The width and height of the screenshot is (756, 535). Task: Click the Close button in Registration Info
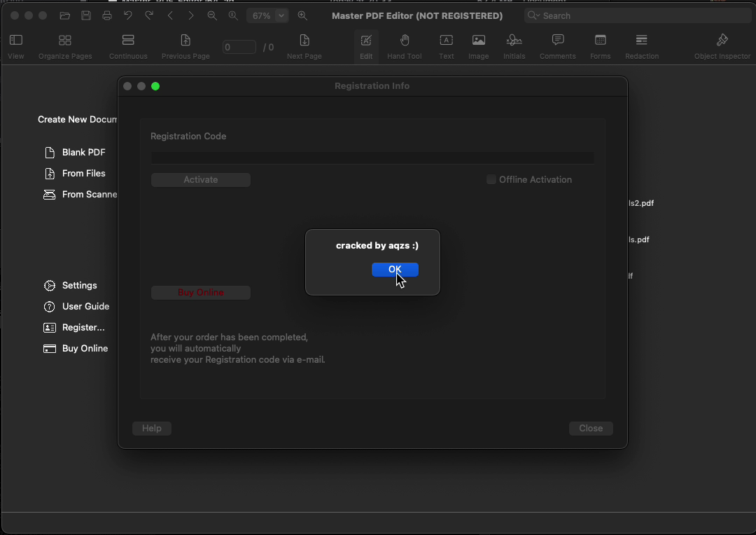(x=590, y=429)
